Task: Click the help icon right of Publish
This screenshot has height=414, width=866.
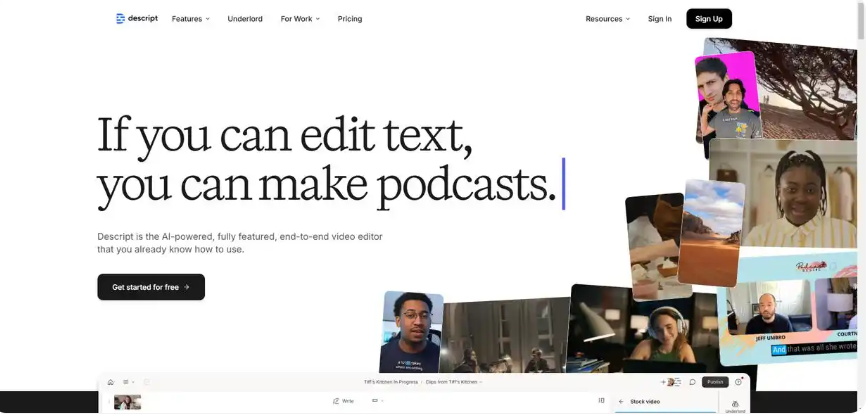Action: [x=739, y=382]
